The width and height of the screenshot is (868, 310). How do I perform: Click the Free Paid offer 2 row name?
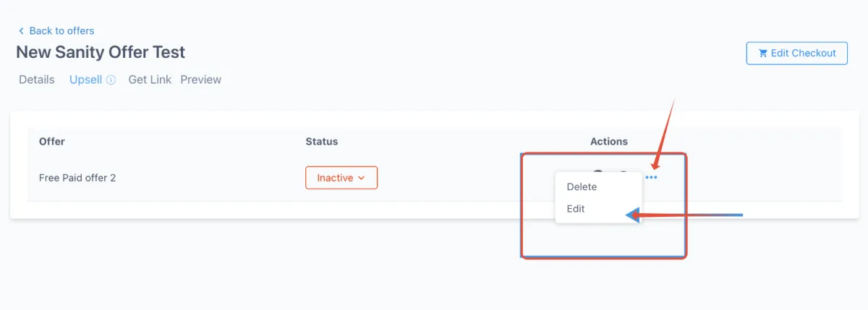tap(77, 178)
